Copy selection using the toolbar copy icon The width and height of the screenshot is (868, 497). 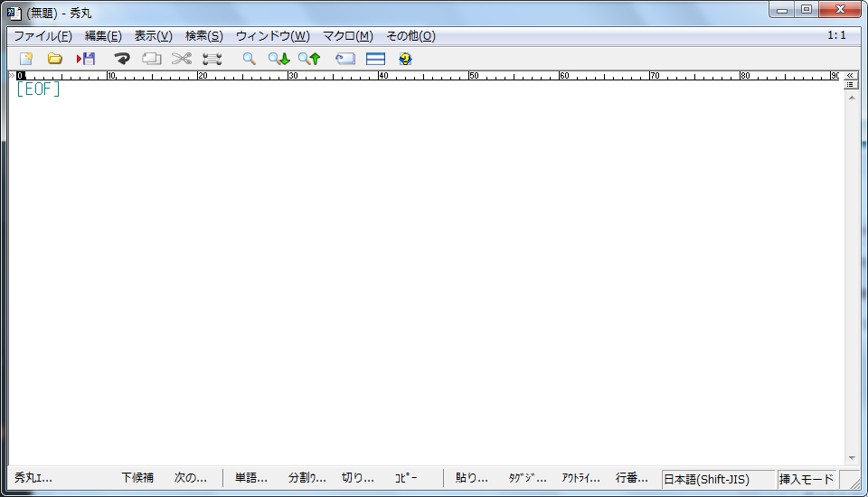point(152,59)
